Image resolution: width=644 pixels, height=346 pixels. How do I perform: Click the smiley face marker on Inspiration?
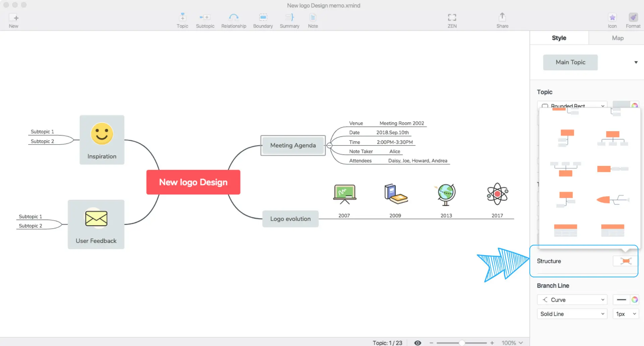point(102,134)
